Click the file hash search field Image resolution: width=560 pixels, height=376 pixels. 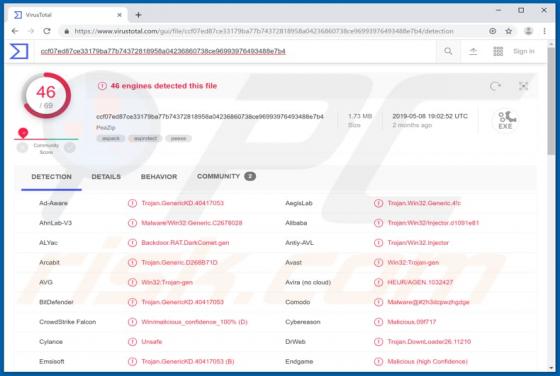tap(236, 51)
